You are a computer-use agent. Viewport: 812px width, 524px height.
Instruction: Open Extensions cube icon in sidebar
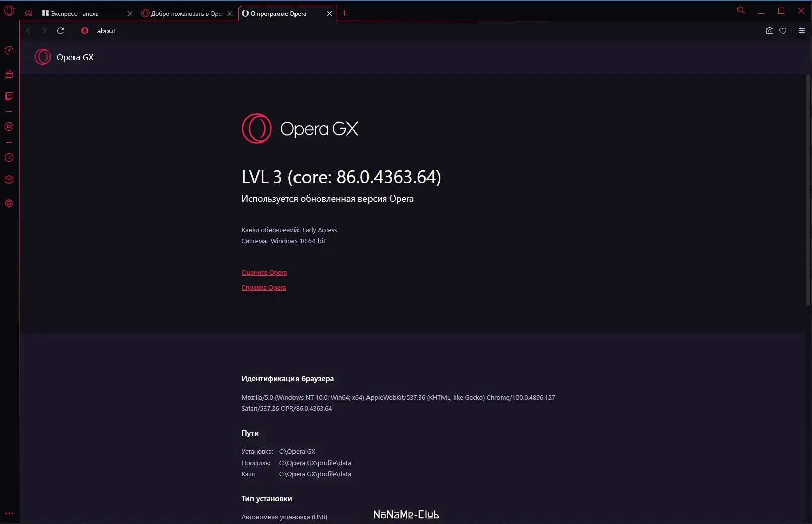[9, 180]
